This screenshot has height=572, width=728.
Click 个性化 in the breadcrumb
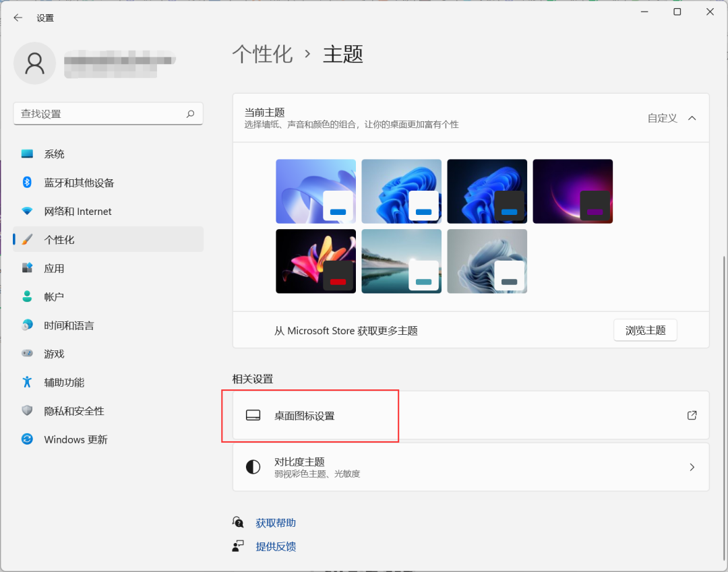(262, 54)
